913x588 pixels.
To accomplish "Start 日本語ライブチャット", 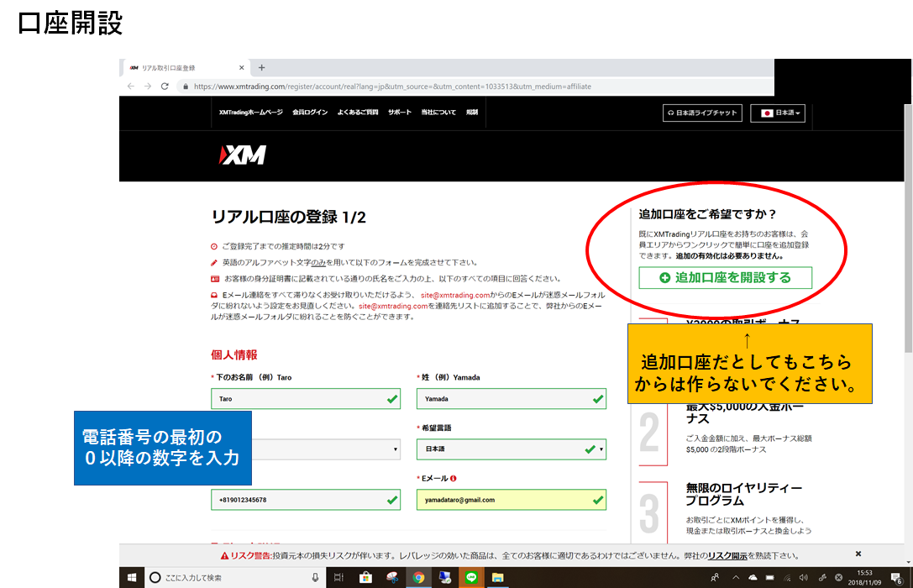I will [x=702, y=113].
